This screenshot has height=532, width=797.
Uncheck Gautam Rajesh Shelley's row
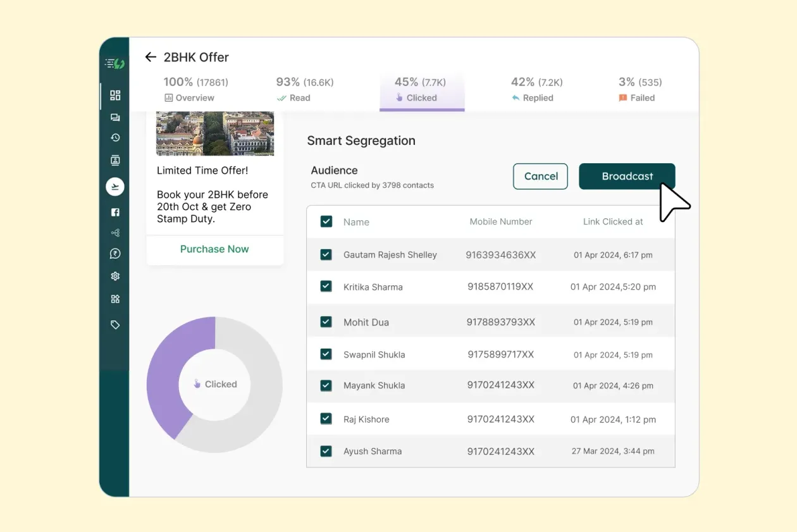pos(326,254)
